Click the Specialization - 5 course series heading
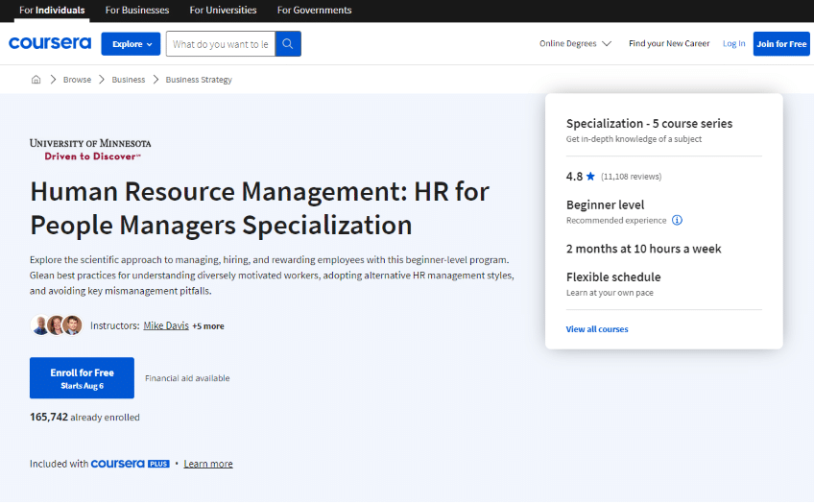The image size is (814, 504). (x=650, y=124)
